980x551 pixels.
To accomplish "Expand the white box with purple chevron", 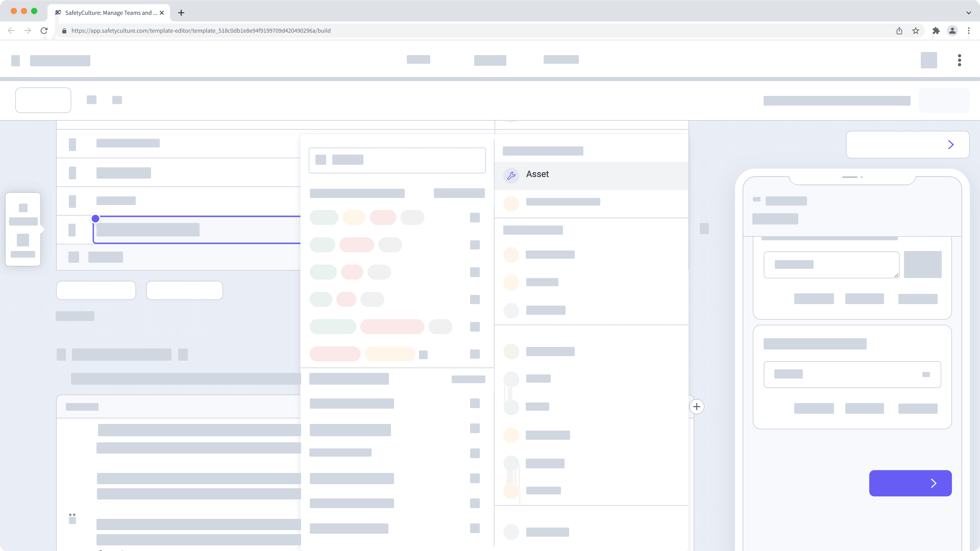I will click(x=908, y=144).
